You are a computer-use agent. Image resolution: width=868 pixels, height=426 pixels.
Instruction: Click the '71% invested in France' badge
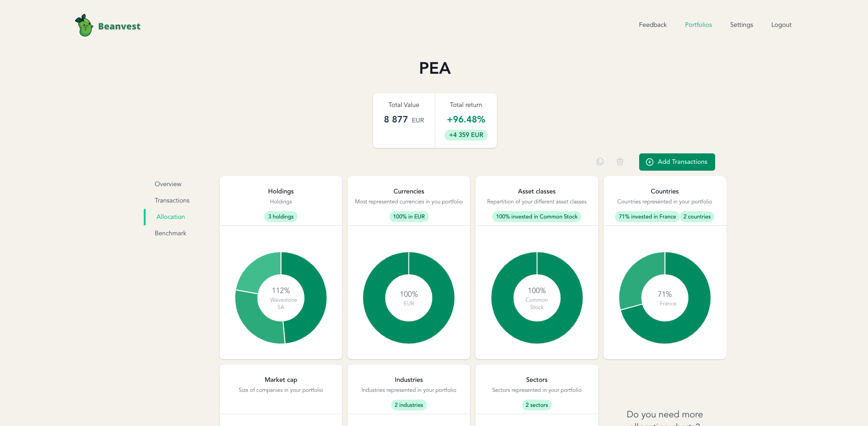(x=647, y=217)
